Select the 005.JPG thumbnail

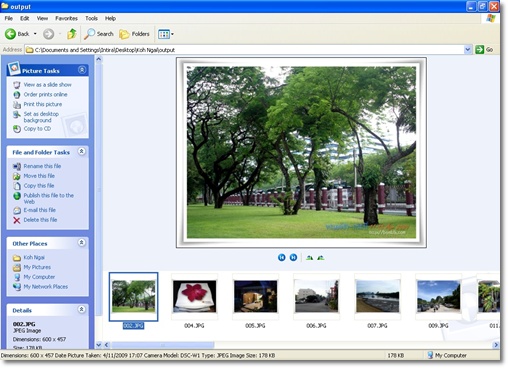[255, 296]
